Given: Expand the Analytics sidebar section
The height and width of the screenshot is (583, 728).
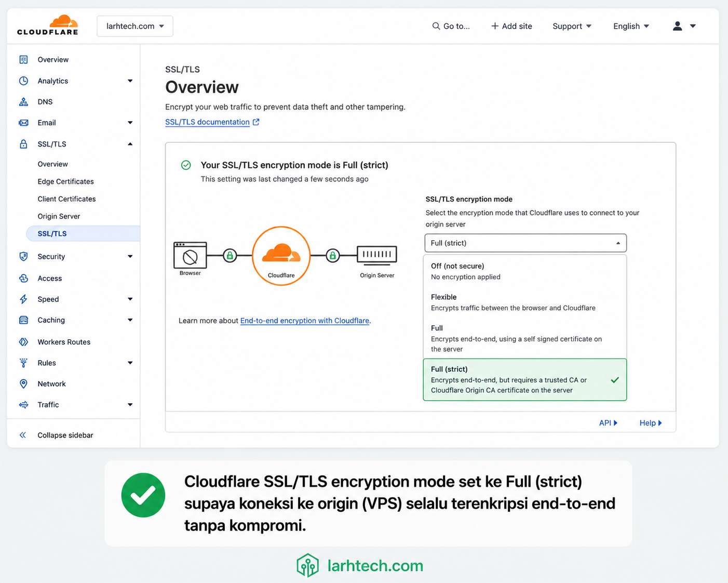Looking at the screenshot, I should [130, 81].
